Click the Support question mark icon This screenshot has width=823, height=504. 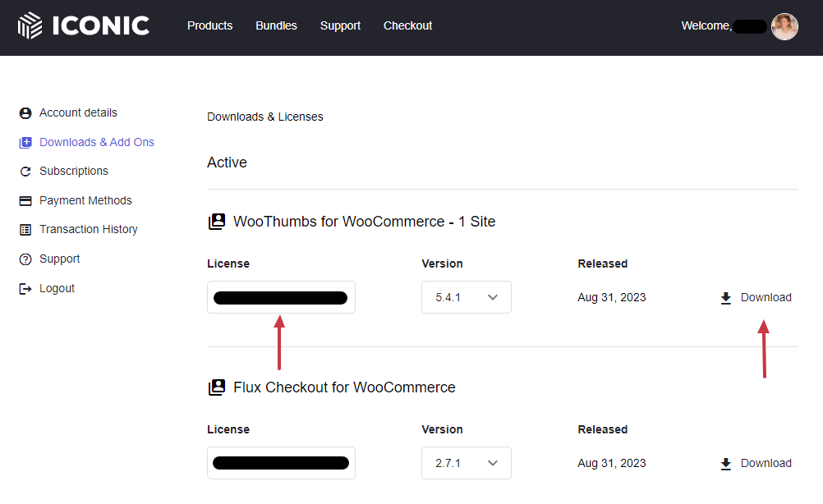(25, 259)
